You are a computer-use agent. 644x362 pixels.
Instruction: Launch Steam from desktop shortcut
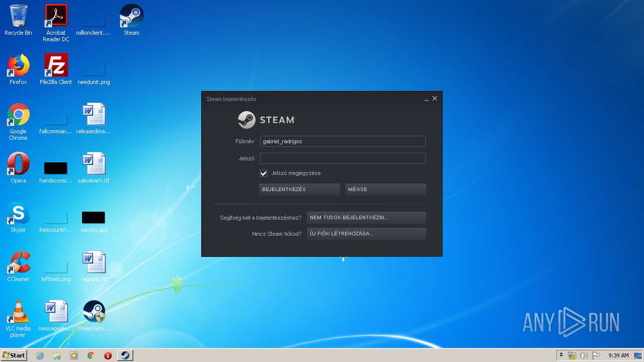(131, 20)
